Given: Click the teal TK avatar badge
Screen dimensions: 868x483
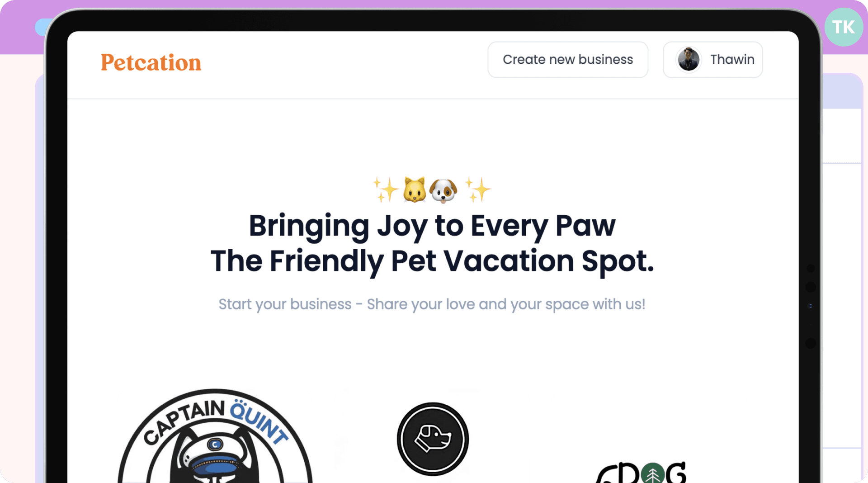Looking at the screenshot, I should 844,27.
